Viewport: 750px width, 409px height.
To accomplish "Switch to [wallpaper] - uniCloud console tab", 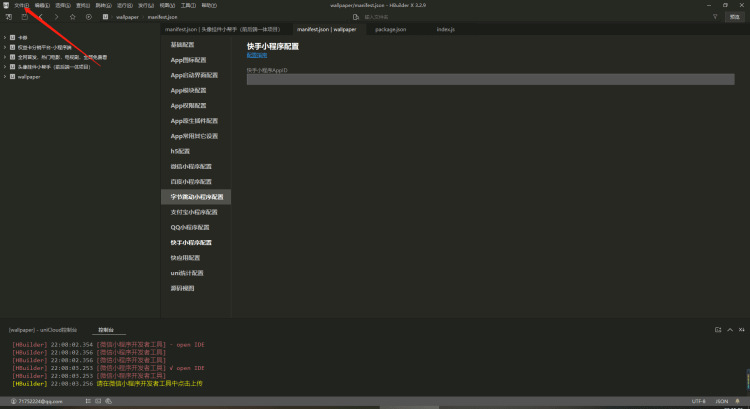I will 43,330.
